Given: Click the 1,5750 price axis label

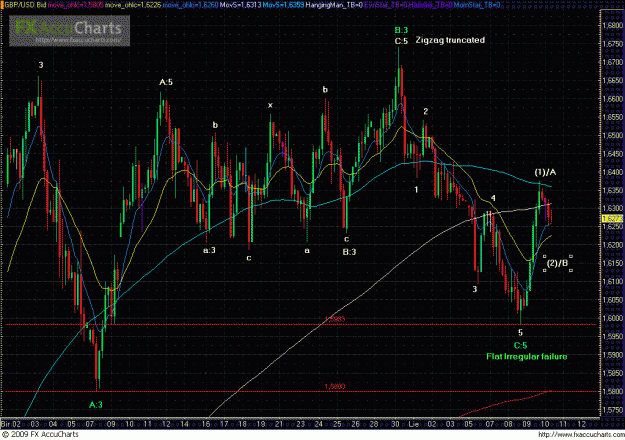Looking at the screenshot, I should tap(612, 410).
